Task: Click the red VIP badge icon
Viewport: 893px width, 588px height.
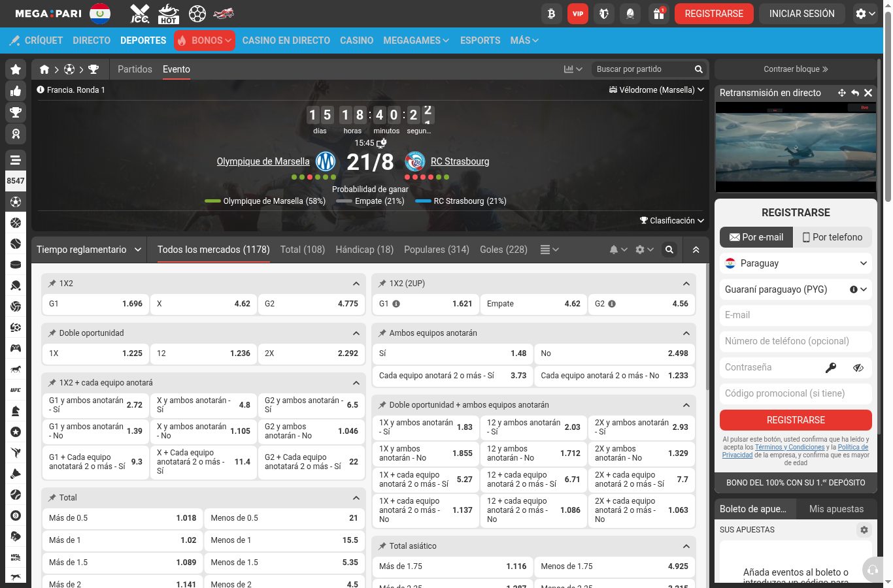Action: click(578, 14)
